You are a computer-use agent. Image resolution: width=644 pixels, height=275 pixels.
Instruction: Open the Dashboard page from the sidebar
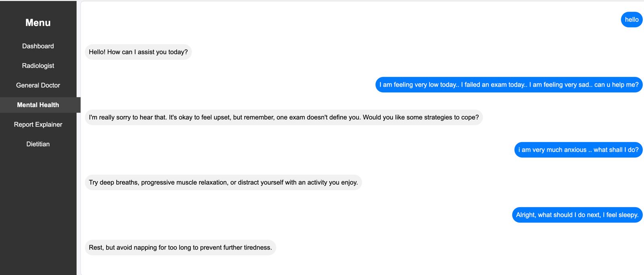pyautogui.click(x=38, y=46)
